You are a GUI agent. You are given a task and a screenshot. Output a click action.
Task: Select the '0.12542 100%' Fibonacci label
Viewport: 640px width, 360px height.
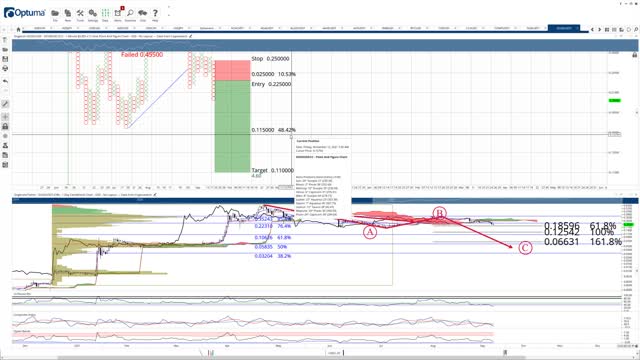pyautogui.click(x=579, y=232)
